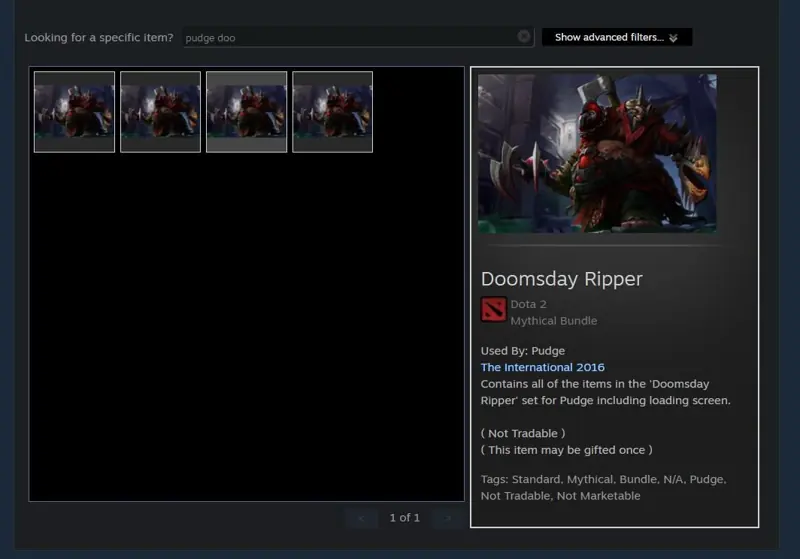
Task: Click the Dota 2 game logo icon
Action: (x=493, y=310)
